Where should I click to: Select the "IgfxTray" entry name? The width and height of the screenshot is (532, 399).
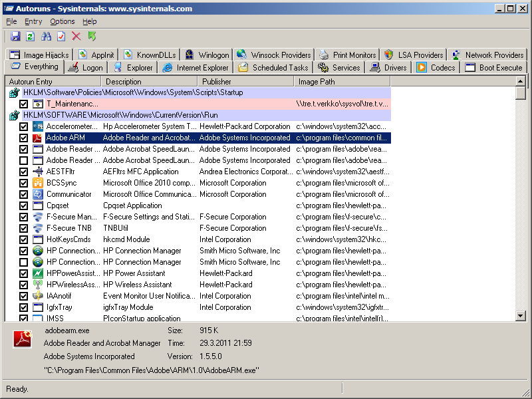point(59,307)
